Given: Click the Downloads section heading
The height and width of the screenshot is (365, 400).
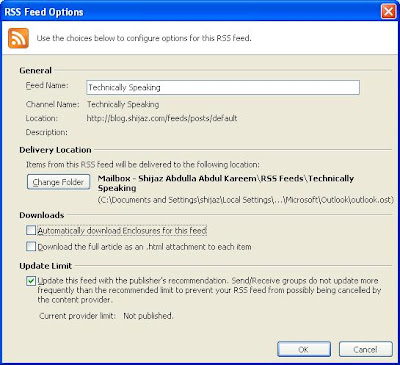Looking at the screenshot, I should pos(42,215).
